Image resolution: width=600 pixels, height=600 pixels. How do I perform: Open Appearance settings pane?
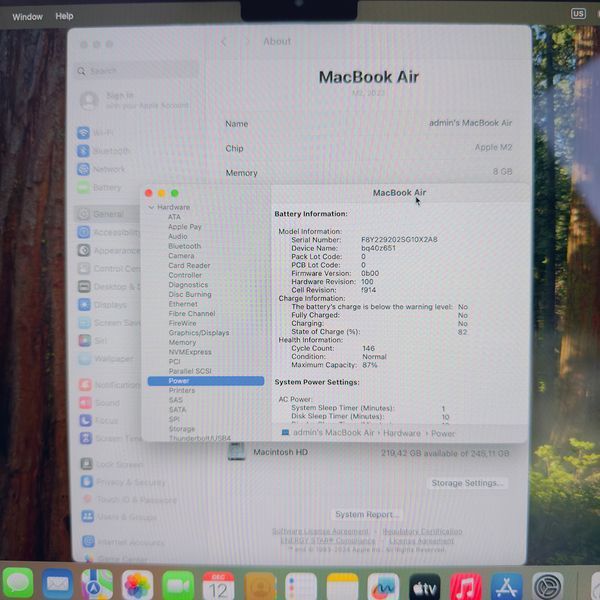coord(108,251)
